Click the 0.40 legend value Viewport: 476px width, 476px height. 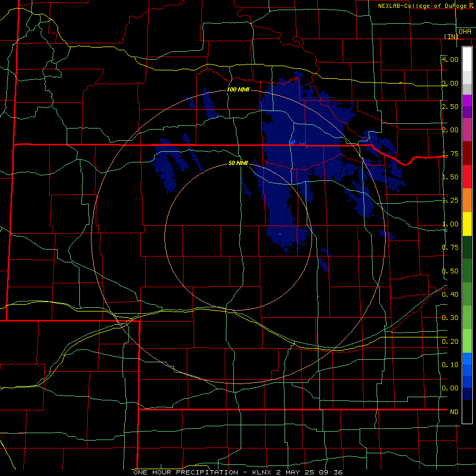coord(450,295)
